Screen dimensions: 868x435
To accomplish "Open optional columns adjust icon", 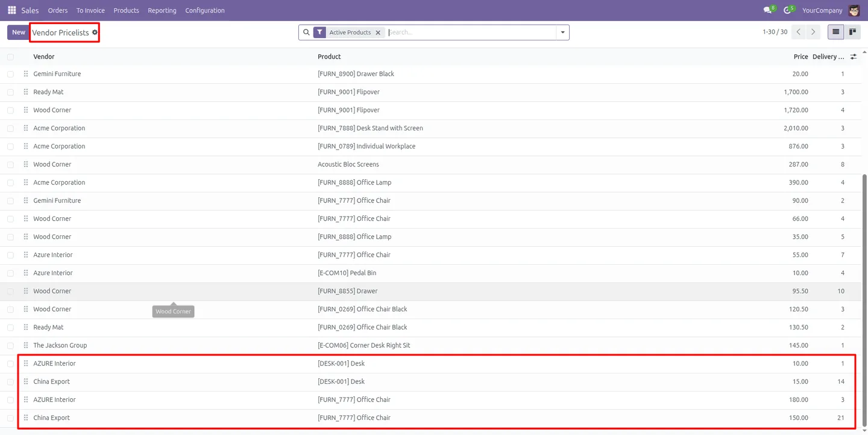I will tap(853, 57).
